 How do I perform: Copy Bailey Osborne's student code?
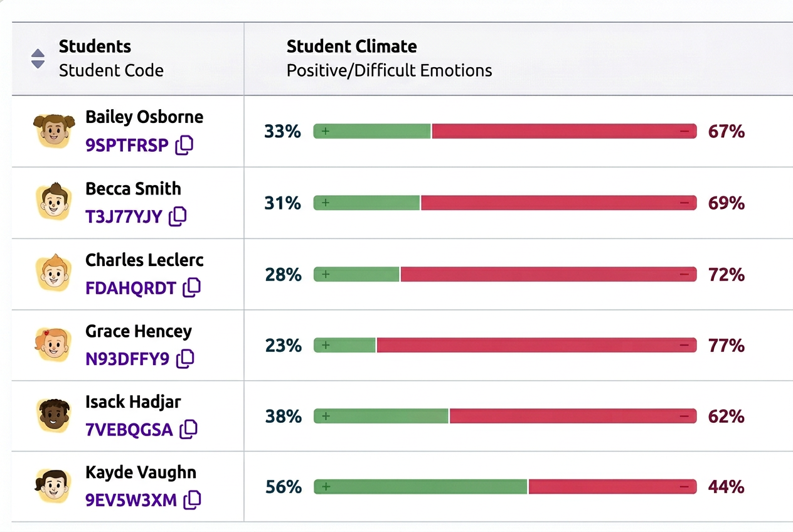tap(184, 146)
